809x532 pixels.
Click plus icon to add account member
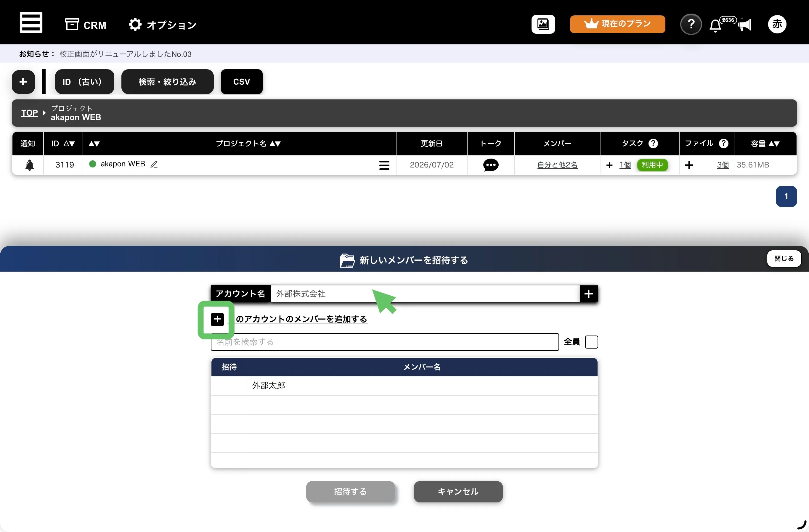coord(217,319)
